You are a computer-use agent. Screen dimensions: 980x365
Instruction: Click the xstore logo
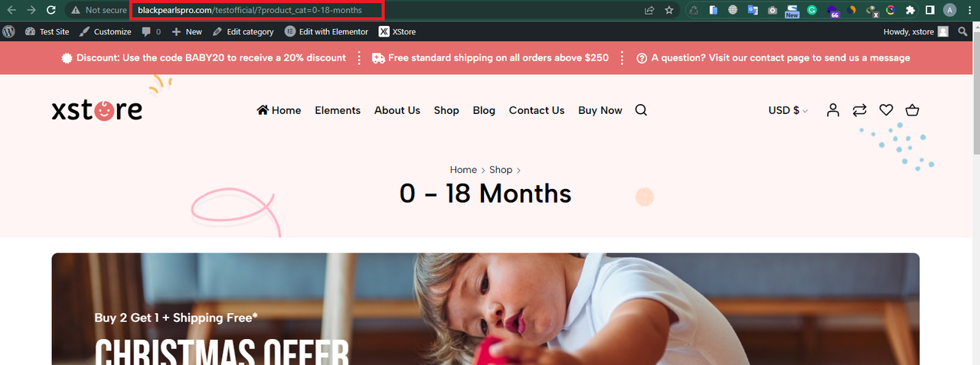[x=97, y=110]
